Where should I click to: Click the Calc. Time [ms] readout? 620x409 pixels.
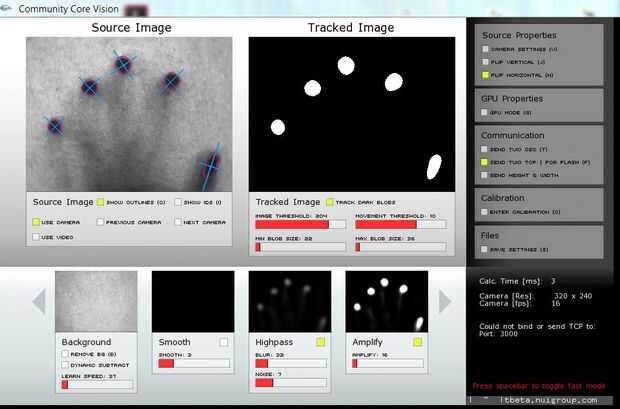pyautogui.click(x=517, y=281)
